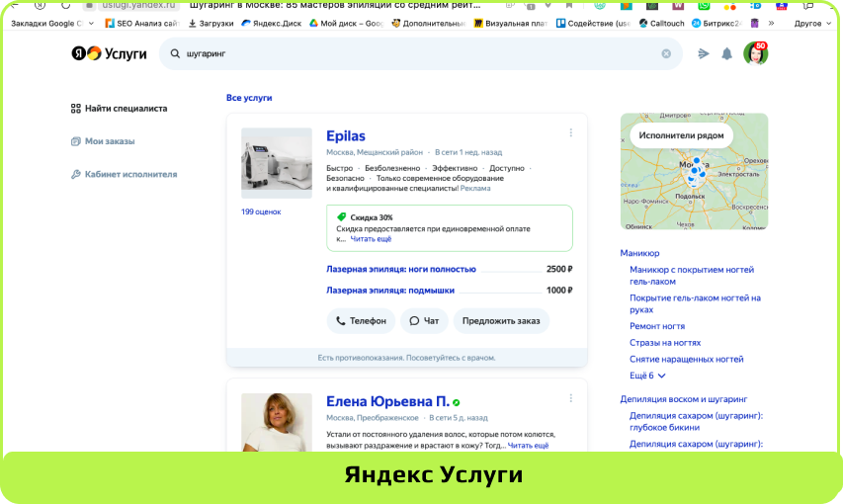
Task: Open messages via the paper plane icon
Action: click(x=704, y=53)
